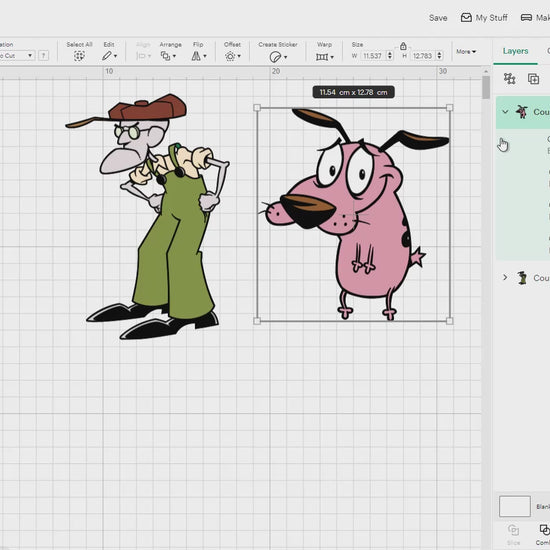Click the Warp dropdown arrow
Screen dimensions: 550x550
(x=332, y=57)
